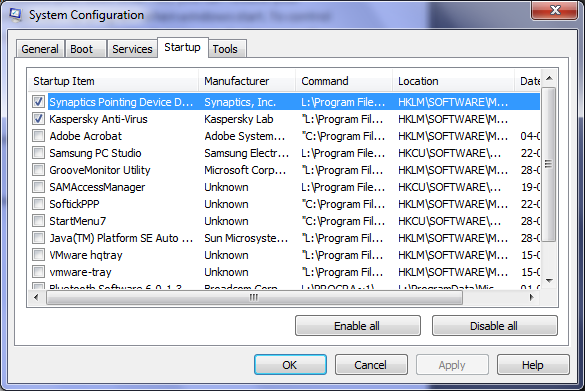The width and height of the screenshot is (585, 391).
Task: Open the Boot tab
Action: 86,49
